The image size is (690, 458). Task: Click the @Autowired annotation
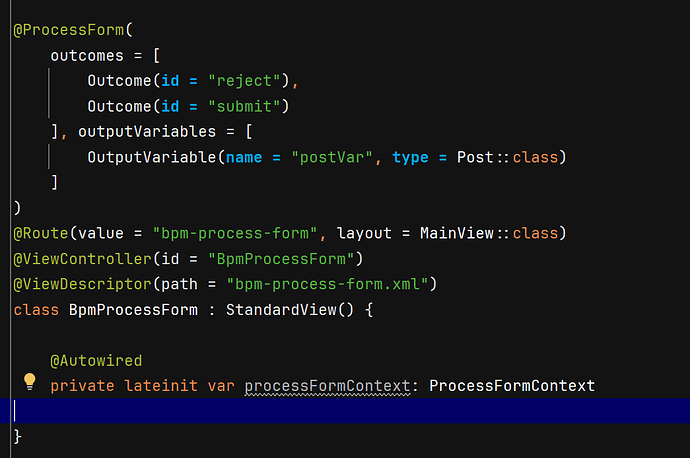coord(96,361)
